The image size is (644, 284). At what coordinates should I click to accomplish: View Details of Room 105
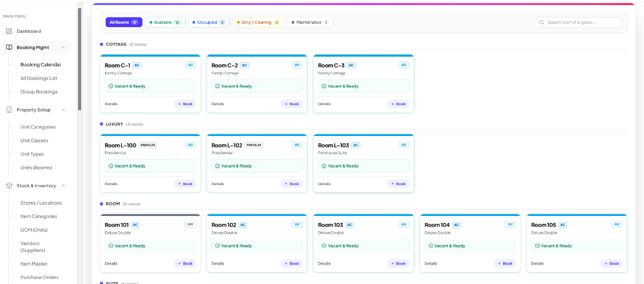coord(538,263)
